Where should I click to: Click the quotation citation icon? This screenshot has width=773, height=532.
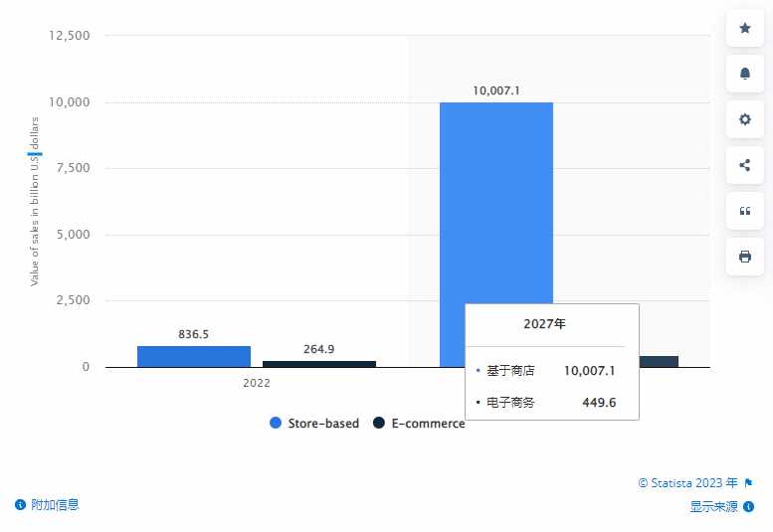tap(745, 211)
